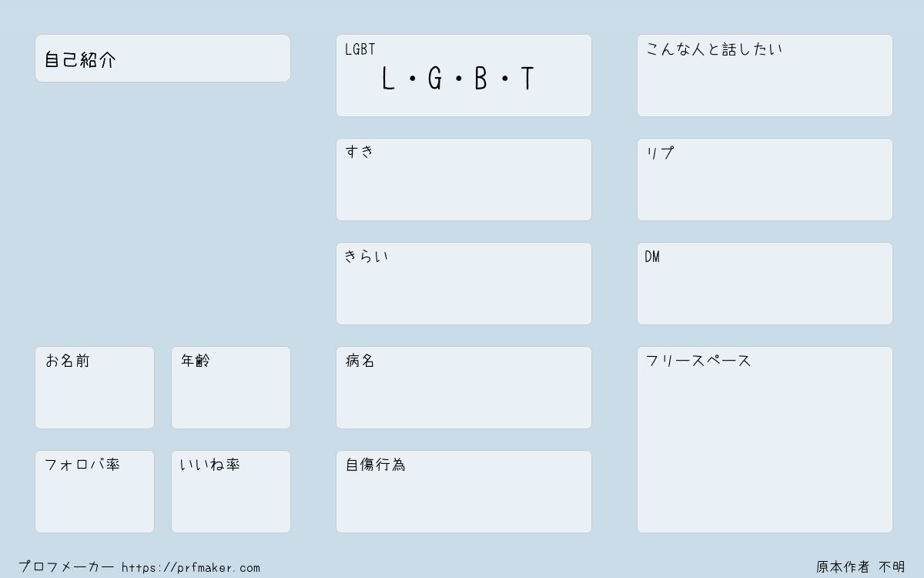
Task: Click the プロフメーカー footer text
Action: click(x=66, y=567)
